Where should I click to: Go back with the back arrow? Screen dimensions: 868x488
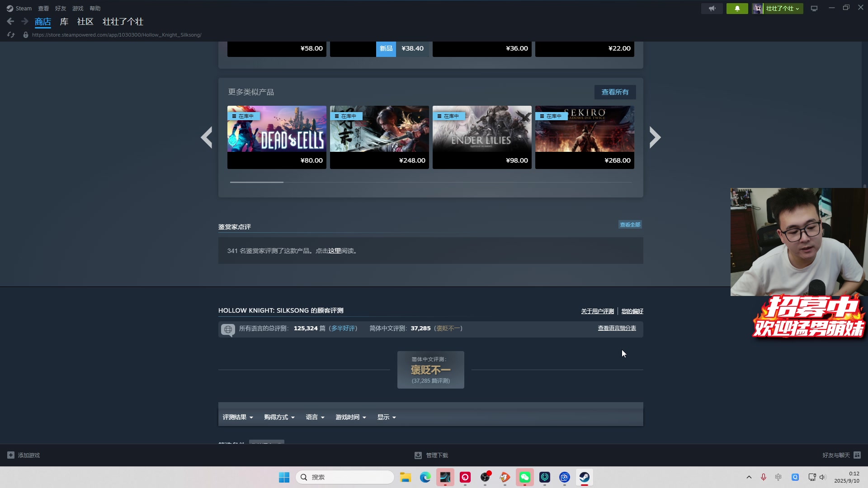tap(10, 21)
